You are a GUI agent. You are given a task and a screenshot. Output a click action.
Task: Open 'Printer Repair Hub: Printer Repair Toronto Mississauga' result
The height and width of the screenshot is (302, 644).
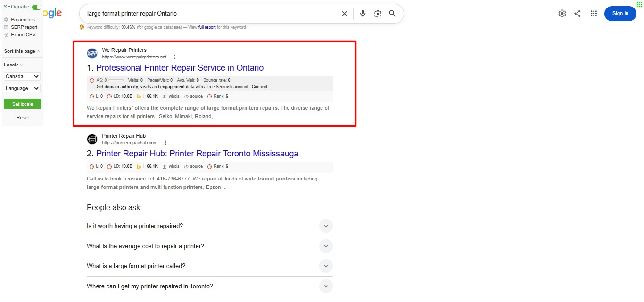(x=197, y=154)
